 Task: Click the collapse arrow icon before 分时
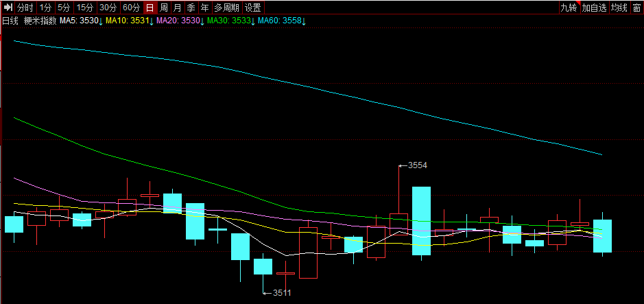8,8
